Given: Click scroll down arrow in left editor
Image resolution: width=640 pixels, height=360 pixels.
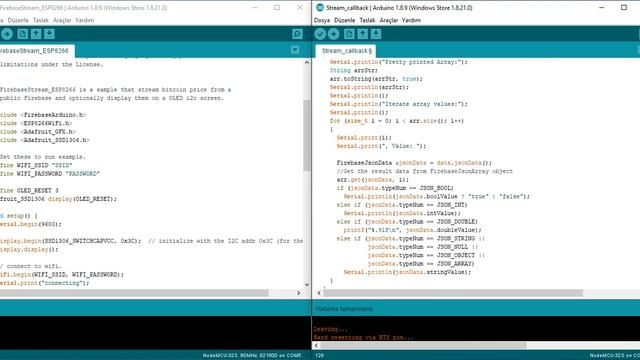Looking at the screenshot, I should [x=307, y=285].
